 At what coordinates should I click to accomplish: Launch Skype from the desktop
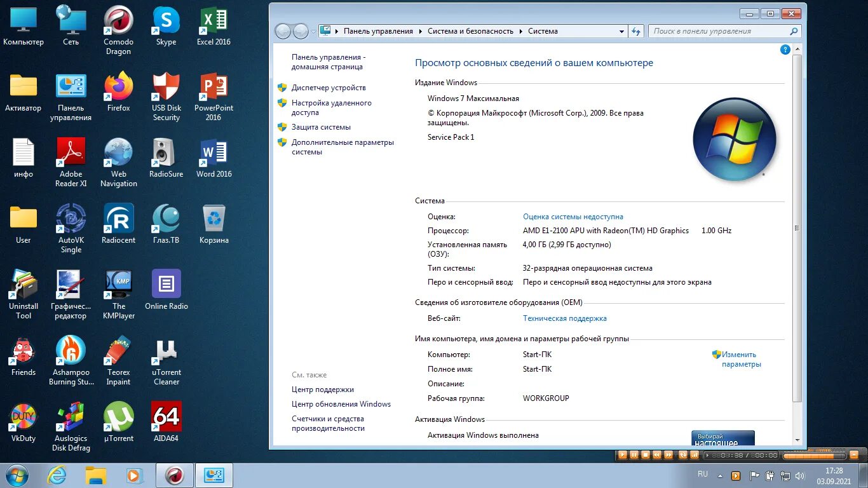coord(166,25)
